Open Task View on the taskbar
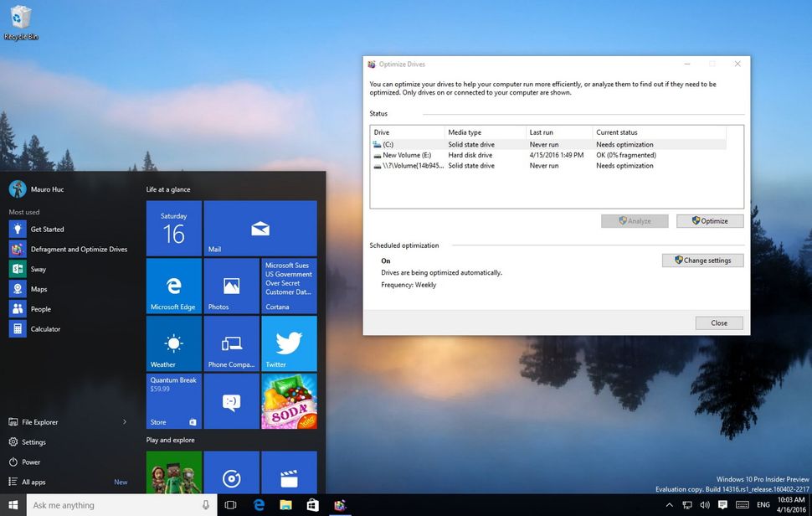 230,505
